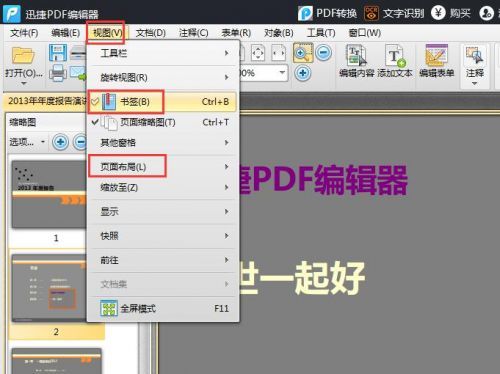Click the 购买 purchase icon
The width and height of the screenshot is (500, 374).
pos(438,13)
